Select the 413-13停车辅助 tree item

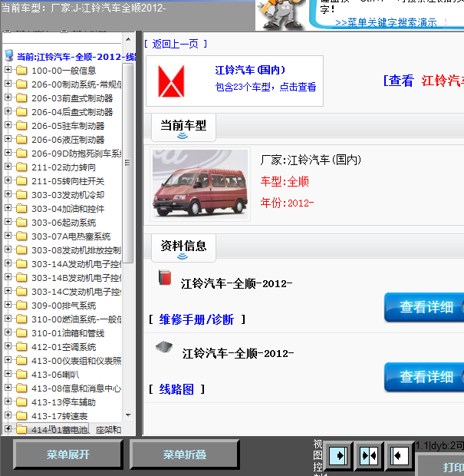pos(64,402)
